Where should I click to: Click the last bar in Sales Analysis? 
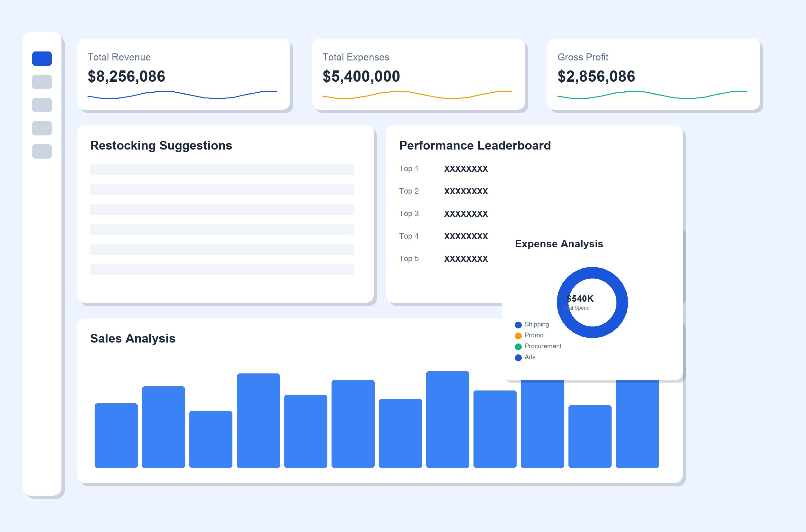point(637,424)
